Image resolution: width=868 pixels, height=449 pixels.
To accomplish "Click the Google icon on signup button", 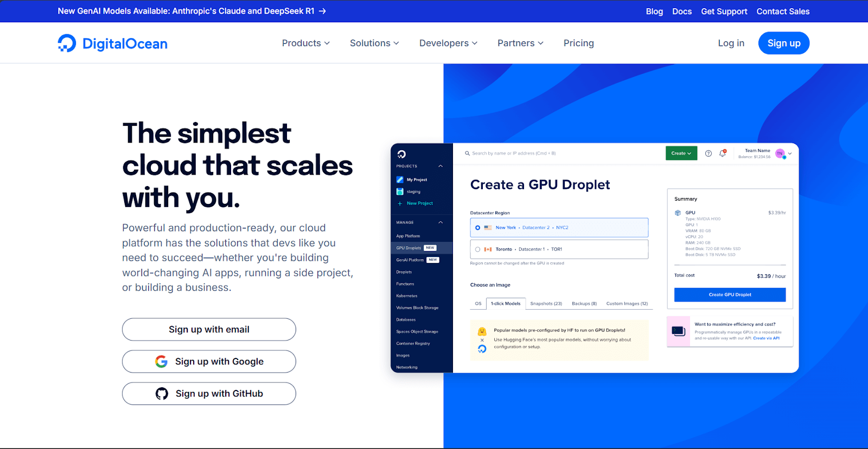I will pyautogui.click(x=161, y=362).
